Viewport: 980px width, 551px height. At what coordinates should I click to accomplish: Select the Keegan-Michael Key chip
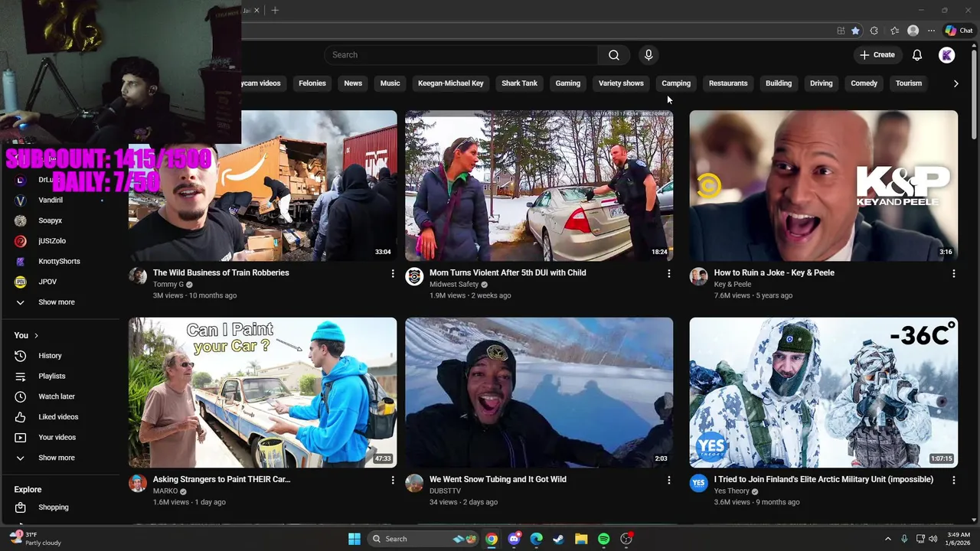tap(451, 83)
